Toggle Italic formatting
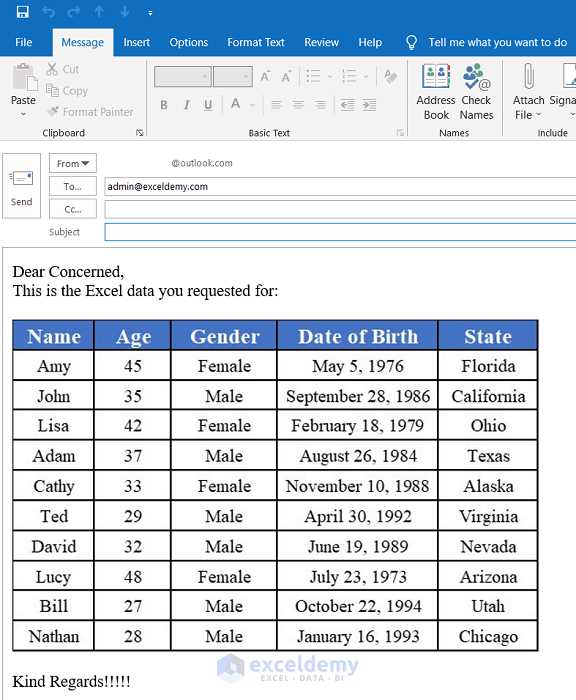Screen dimensions: 576x700 click(x=187, y=105)
